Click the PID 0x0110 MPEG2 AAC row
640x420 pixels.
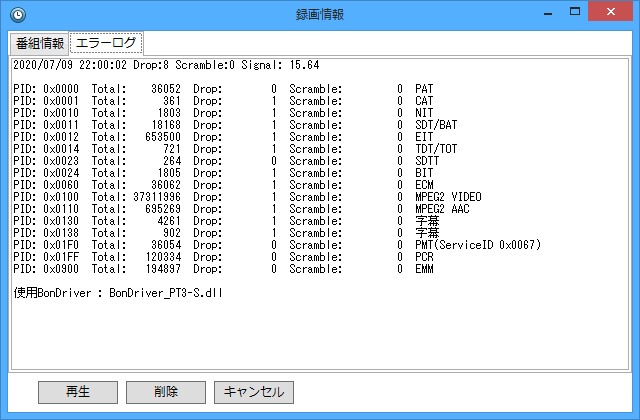pos(241,209)
